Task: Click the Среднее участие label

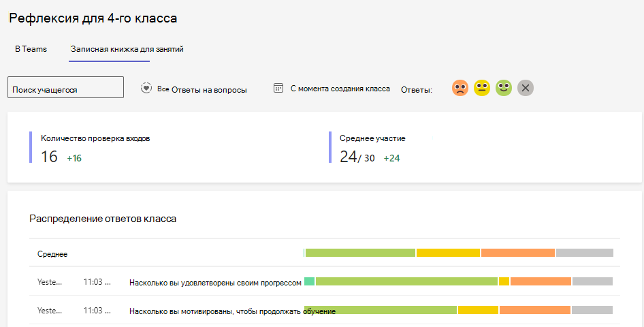Action: click(372, 138)
